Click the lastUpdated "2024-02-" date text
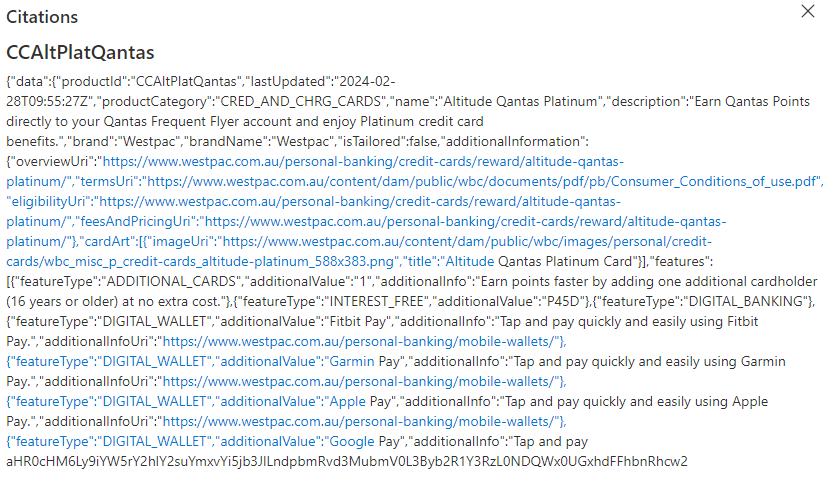Image resolution: width=824 pixels, height=489 pixels. pos(367,81)
